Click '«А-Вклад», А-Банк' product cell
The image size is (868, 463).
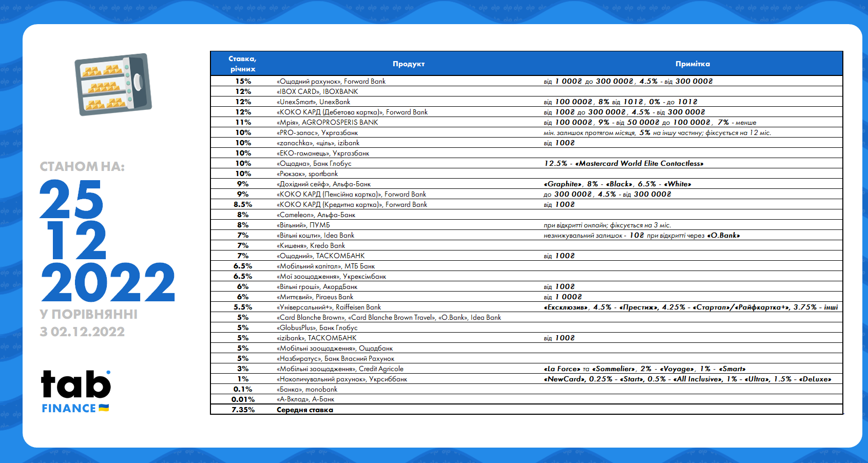[x=305, y=399]
